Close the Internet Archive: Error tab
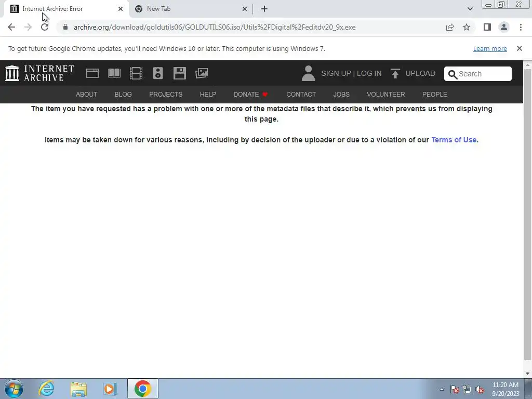 click(x=121, y=9)
